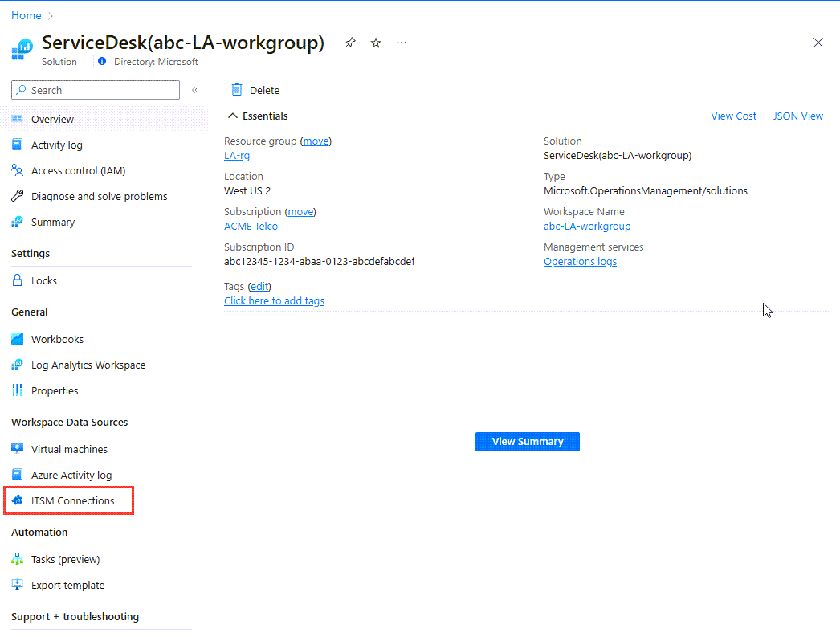840x637 pixels.
Task: Click the Directory info icon
Action: (x=102, y=62)
